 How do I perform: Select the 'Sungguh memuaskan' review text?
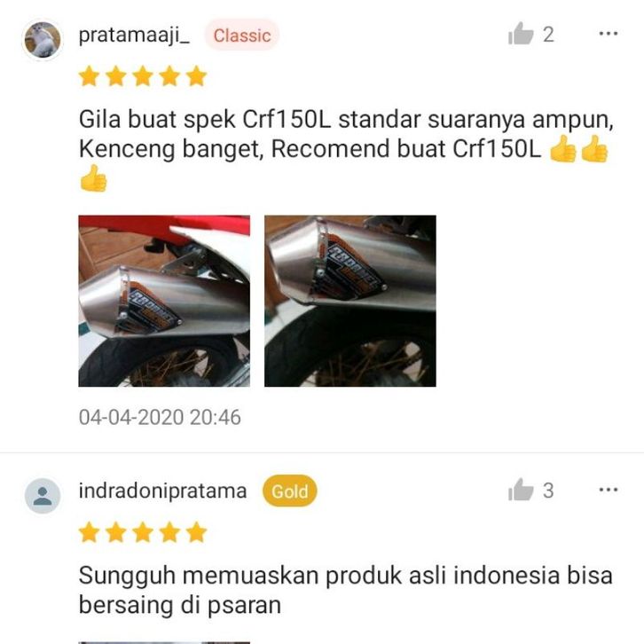(345, 590)
